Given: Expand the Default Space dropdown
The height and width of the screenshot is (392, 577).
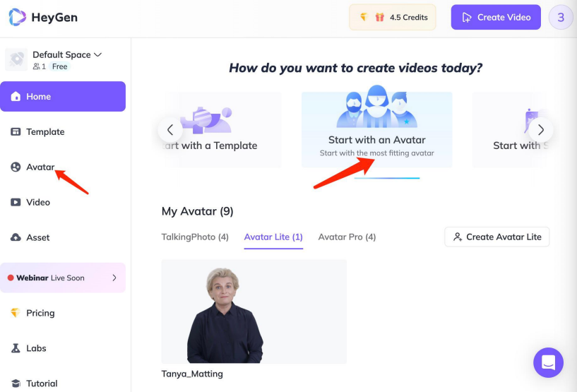Looking at the screenshot, I should pos(97,54).
